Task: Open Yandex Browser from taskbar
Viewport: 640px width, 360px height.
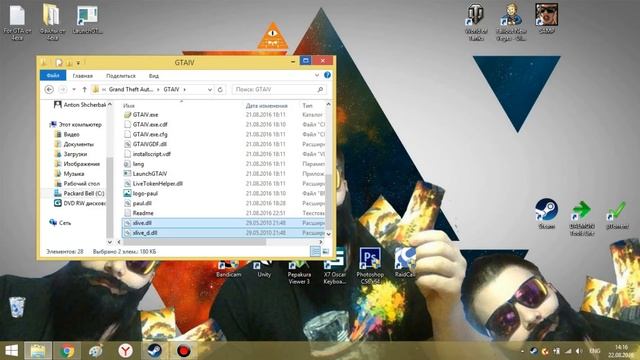Action: (x=125, y=351)
